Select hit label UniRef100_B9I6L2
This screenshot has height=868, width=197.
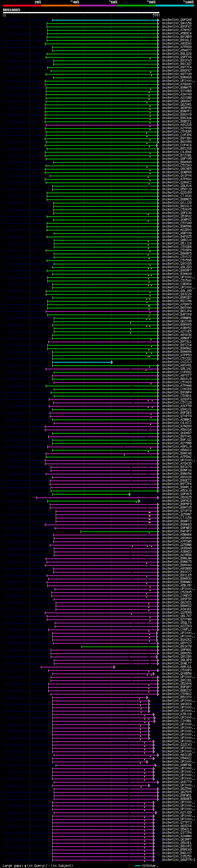tap(177, 40)
